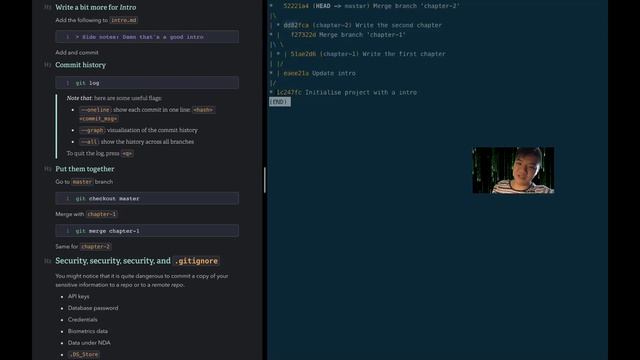Click the --graph flag code
640x360 pixels.
click(92, 130)
